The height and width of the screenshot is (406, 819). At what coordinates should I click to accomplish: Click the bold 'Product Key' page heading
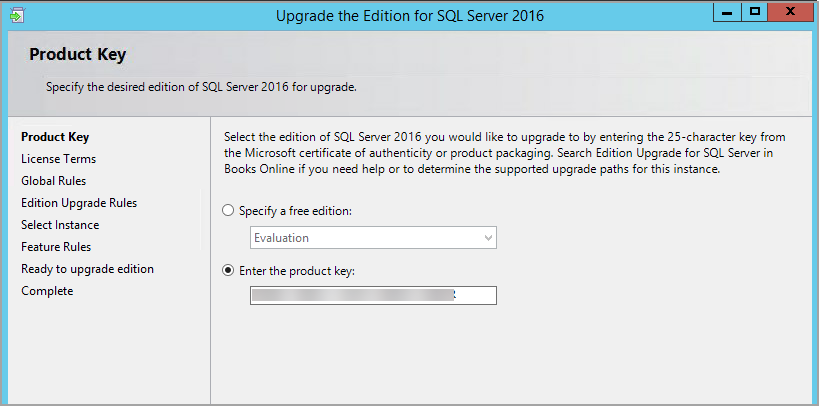tap(77, 55)
